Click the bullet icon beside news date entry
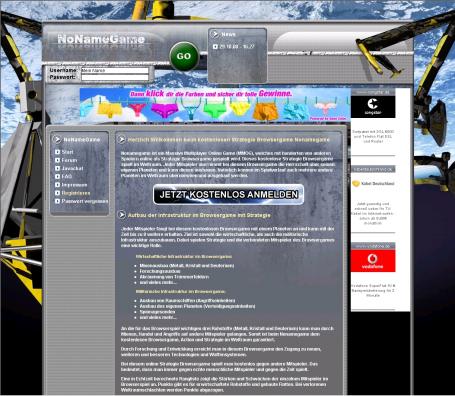The width and height of the screenshot is (455, 396). coord(215,46)
